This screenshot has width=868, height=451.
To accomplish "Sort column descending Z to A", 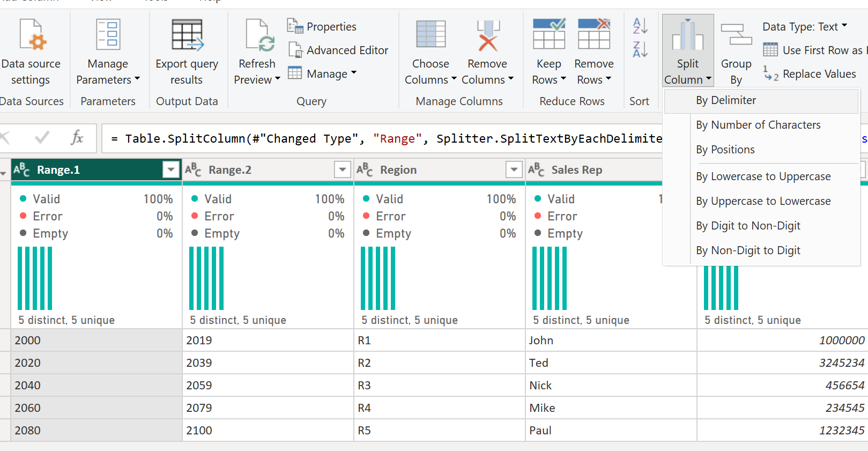I will [640, 49].
